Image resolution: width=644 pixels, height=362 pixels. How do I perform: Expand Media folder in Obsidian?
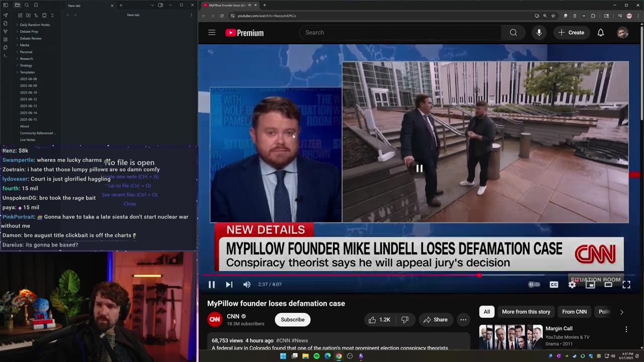(x=24, y=45)
